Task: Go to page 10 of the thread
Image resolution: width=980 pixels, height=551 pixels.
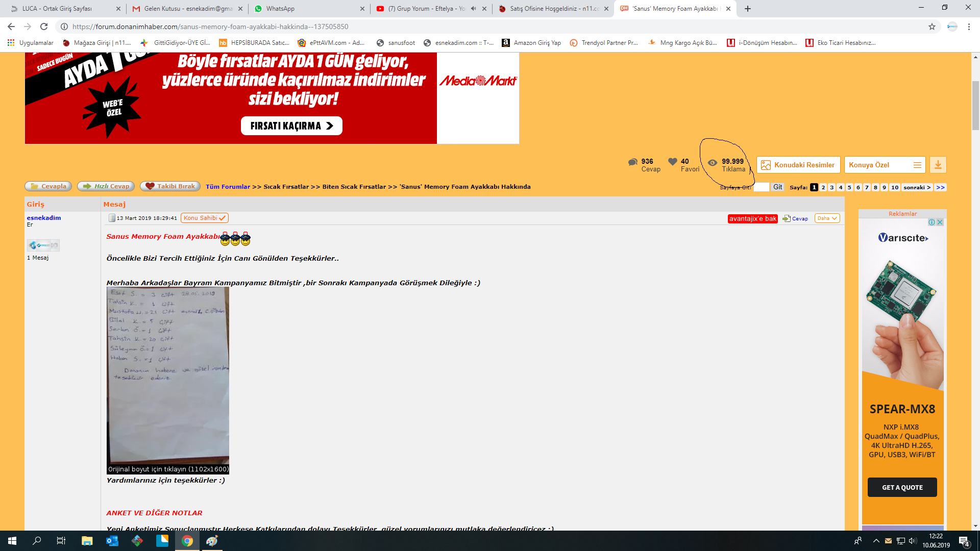Action: point(895,187)
